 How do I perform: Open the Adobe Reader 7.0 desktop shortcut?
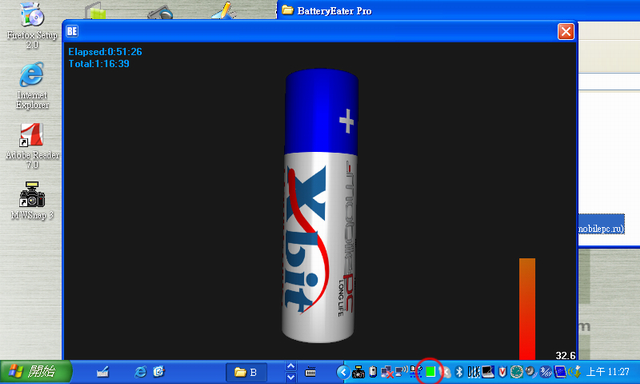pyautogui.click(x=32, y=146)
